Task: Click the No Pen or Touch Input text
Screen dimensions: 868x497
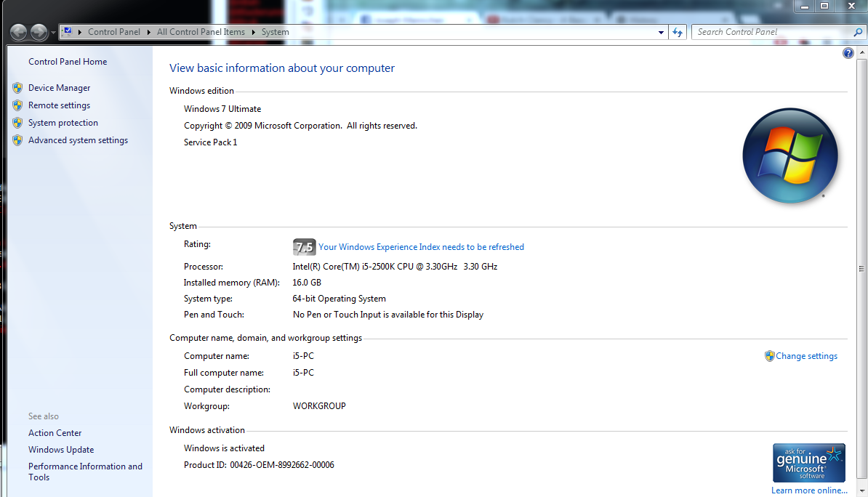Action: pos(388,315)
